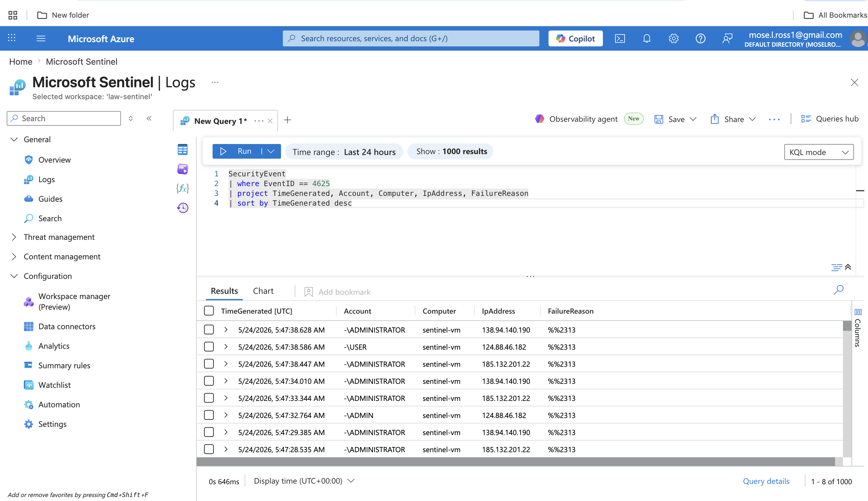This screenshot has width=868, height=501.
Task: Switch to the Chart tab
Action: coord(263,291)
